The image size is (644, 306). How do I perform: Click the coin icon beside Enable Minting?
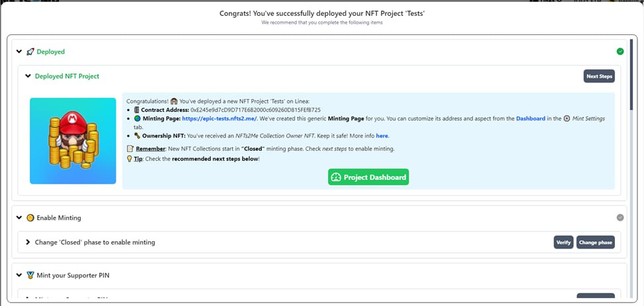pos(30,217)
